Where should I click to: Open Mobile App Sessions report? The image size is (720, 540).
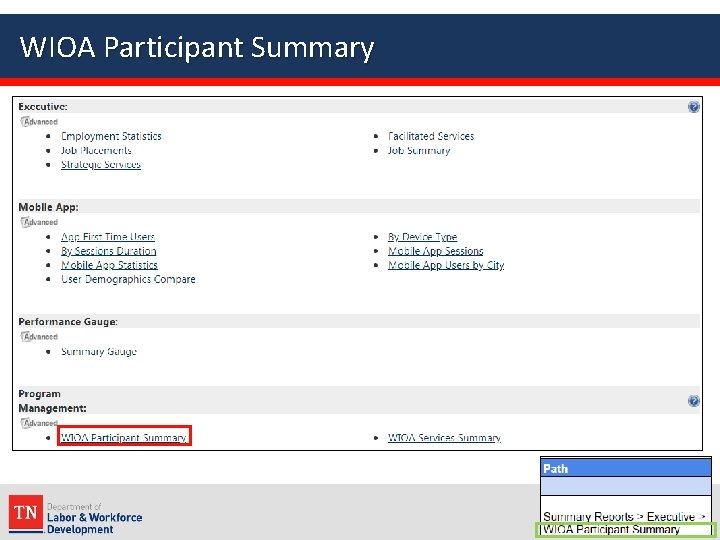tap(435, 251)
